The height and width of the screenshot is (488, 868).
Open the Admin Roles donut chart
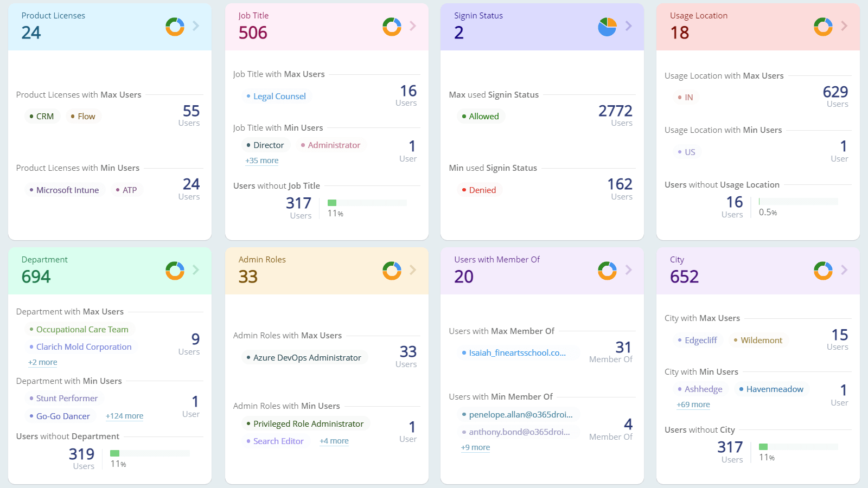391,270
